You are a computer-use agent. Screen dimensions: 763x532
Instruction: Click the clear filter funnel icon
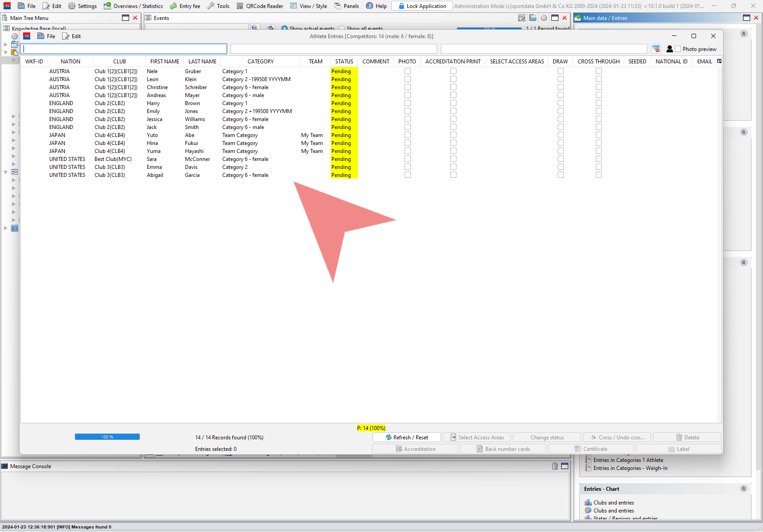[656, 49]
